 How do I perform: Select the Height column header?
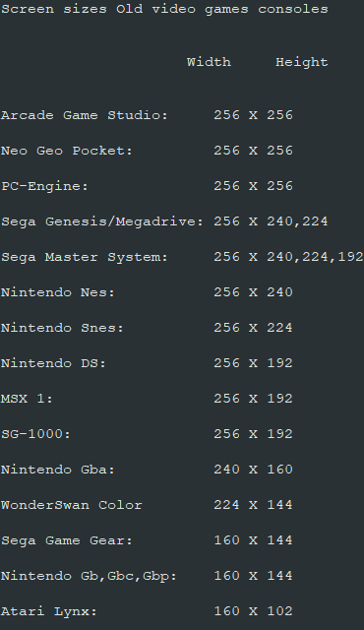click(x=301, y=62)
